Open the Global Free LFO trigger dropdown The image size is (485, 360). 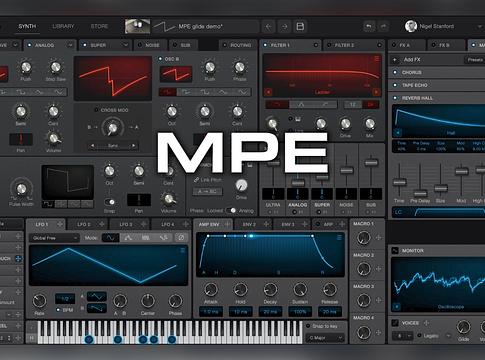coord(54,238)
